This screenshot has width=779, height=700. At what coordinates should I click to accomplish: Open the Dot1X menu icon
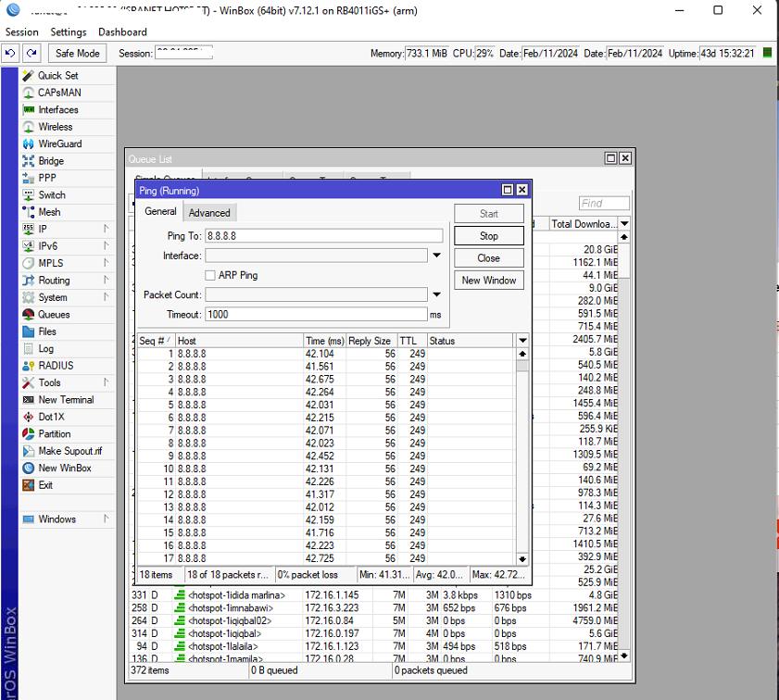pos(29,417)
